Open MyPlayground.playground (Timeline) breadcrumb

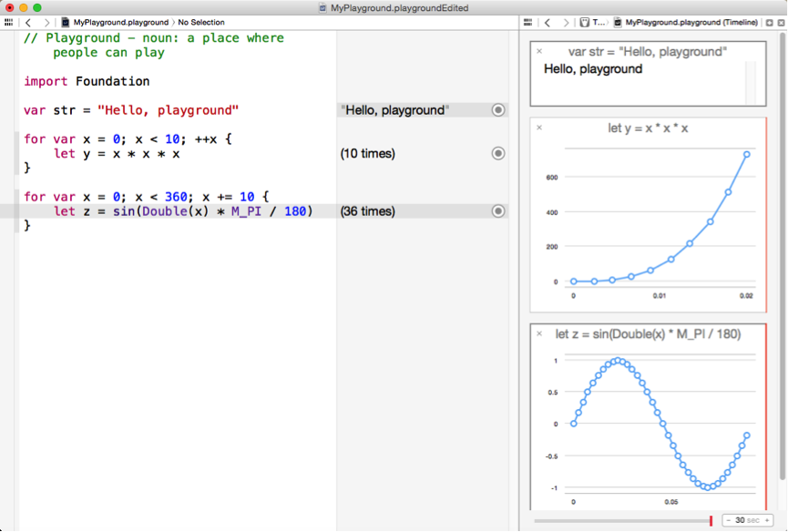[691, 22]
